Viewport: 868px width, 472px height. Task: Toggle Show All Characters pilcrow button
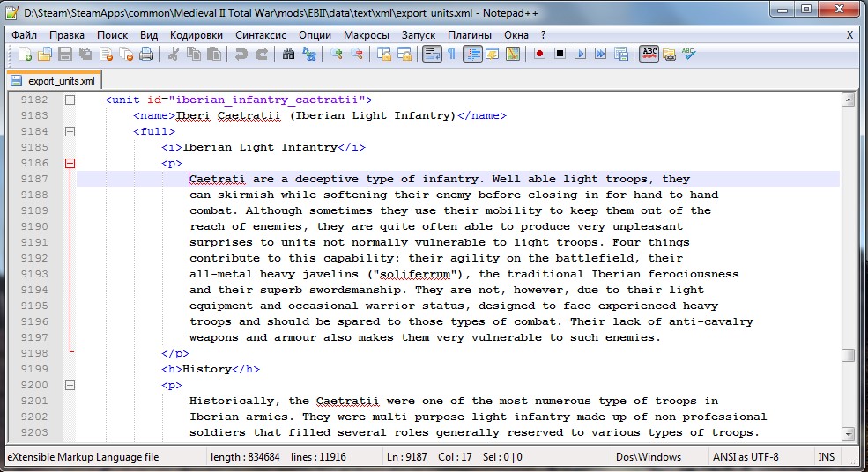pyautogui.click(x=451, y=55)
